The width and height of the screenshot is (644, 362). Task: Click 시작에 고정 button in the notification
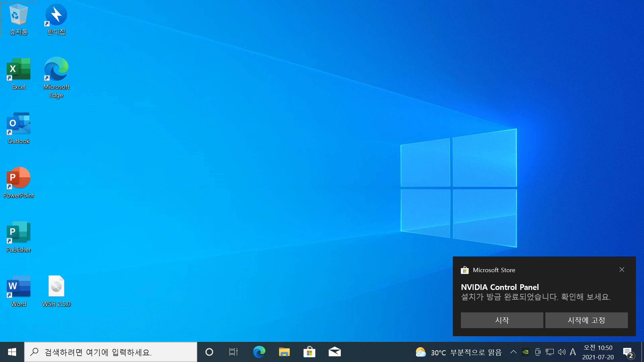586,320
